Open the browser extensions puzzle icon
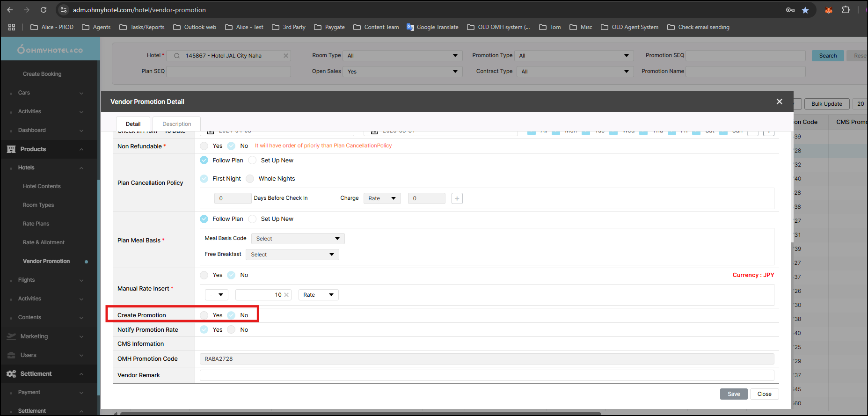868x416 pixels. [x=846, y=10]
